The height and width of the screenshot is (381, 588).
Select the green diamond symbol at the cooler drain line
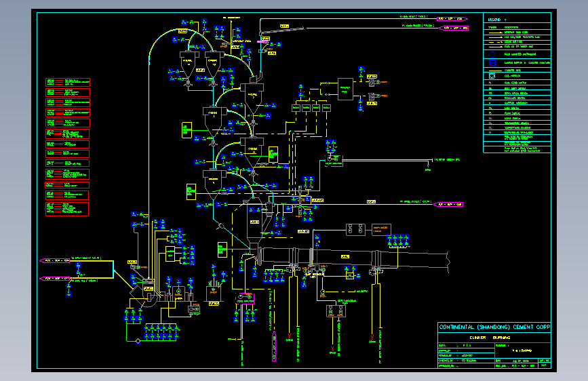pos(138,341)
